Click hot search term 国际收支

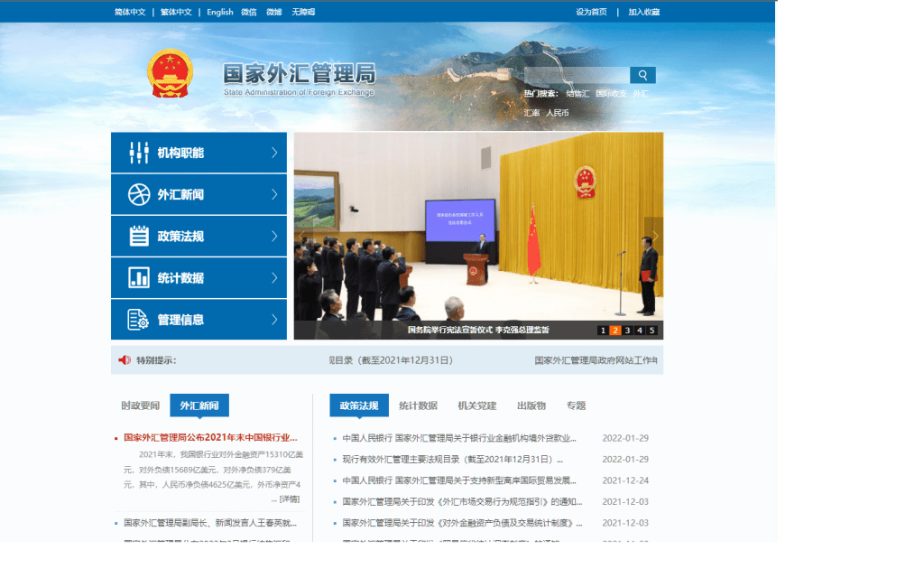click(x=611, y=94)
